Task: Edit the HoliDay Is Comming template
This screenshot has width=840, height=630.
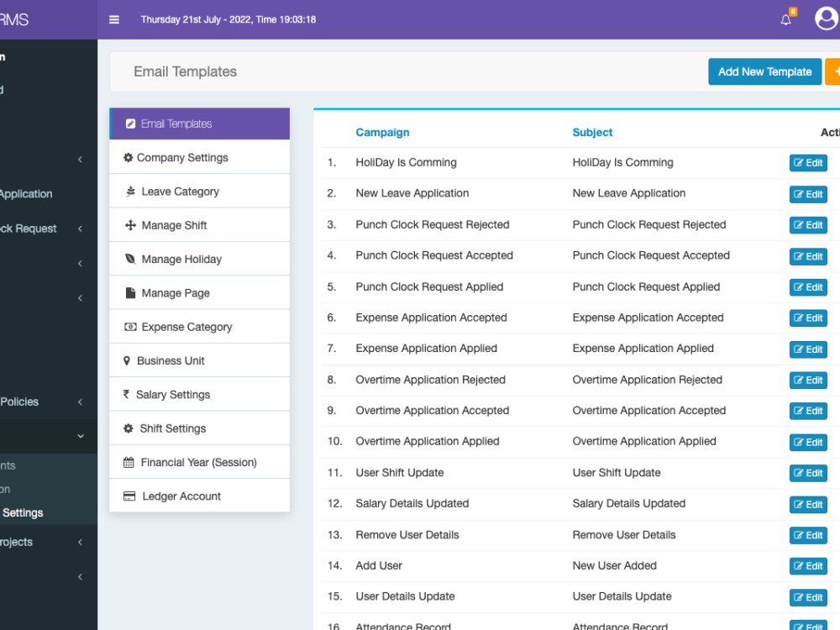Action: point(808,163)
